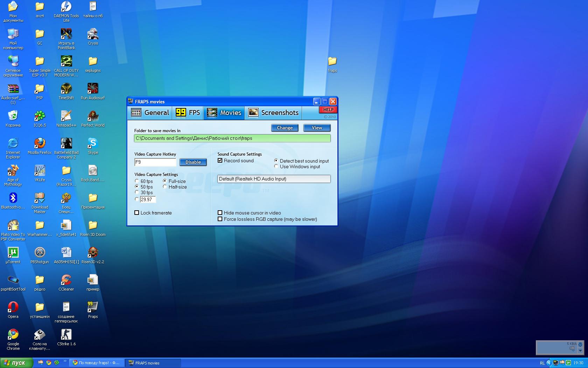Go to the Screenshots tab in FRAPS

pos(273,113)
